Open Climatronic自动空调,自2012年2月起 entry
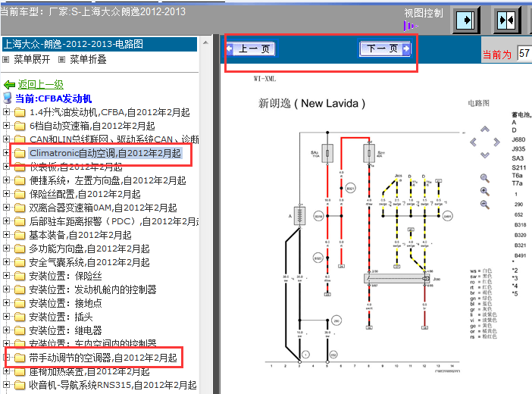The height and width of the screenshot is (394, 532). point(105,153)
